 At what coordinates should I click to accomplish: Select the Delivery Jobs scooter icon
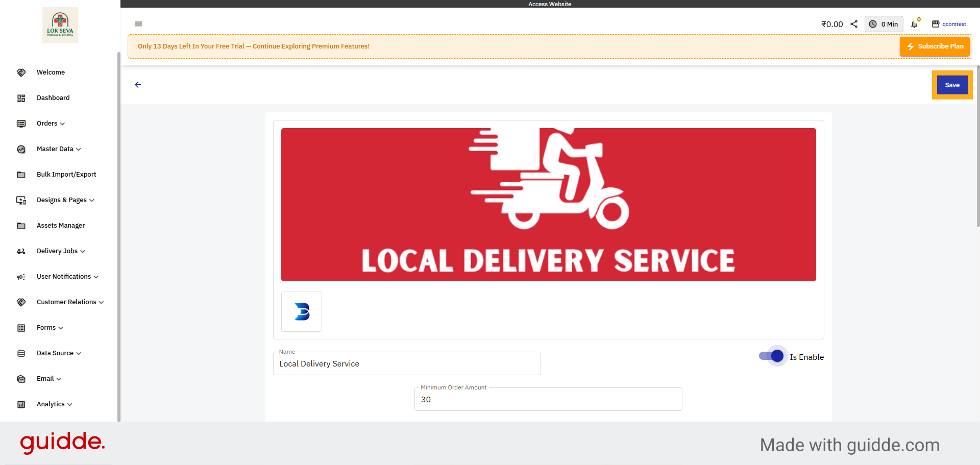click(21, 251)
